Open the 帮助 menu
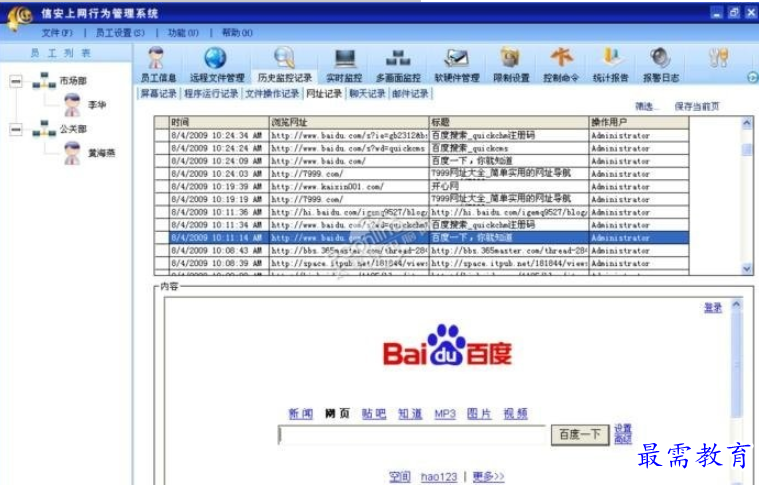The height and width of the screenshot is (487, 759). 237,33
